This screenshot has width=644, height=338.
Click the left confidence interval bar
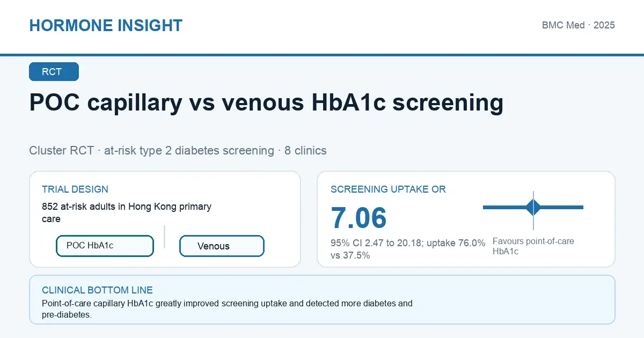(x=504, y=207)
